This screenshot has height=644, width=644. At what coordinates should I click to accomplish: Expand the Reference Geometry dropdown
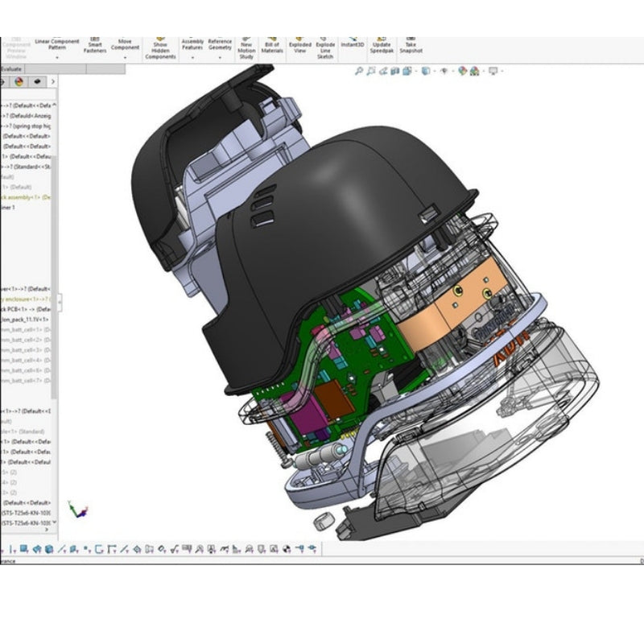(x=220, y=58)
